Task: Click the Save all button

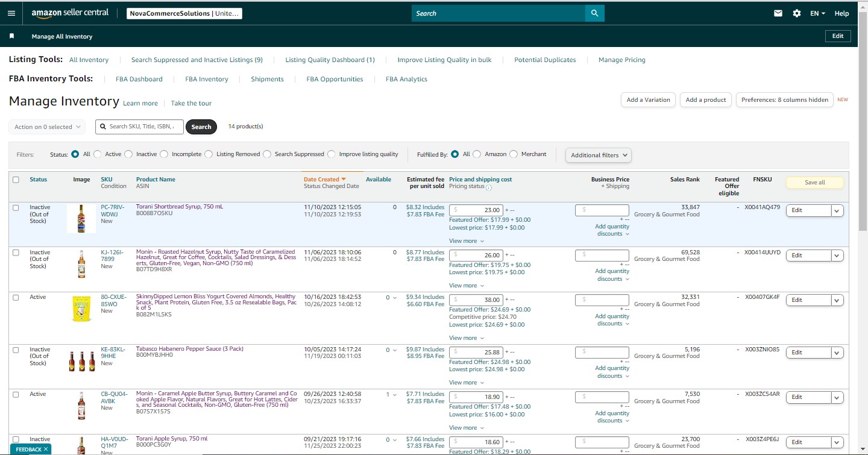Action: [x=815, y=183]
